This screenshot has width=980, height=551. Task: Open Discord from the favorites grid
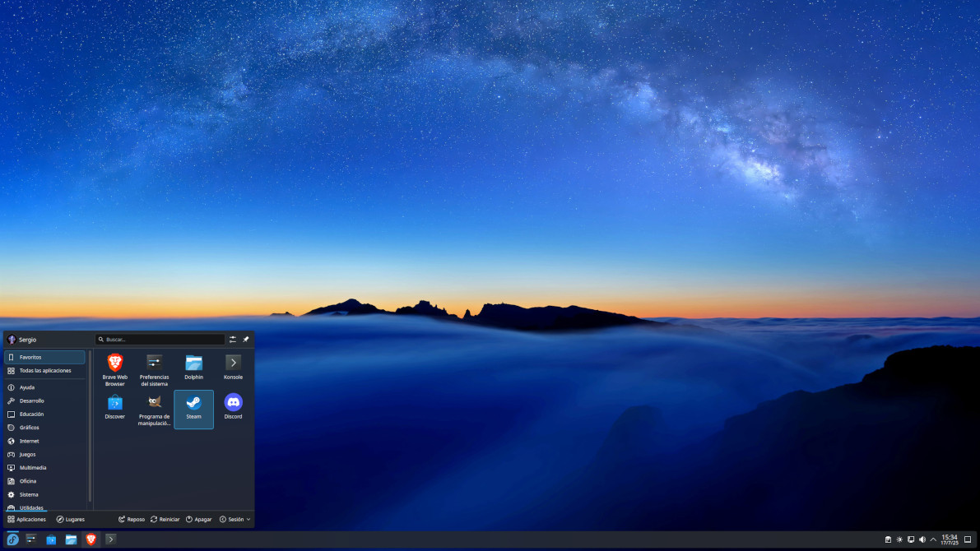click(233, 408)
